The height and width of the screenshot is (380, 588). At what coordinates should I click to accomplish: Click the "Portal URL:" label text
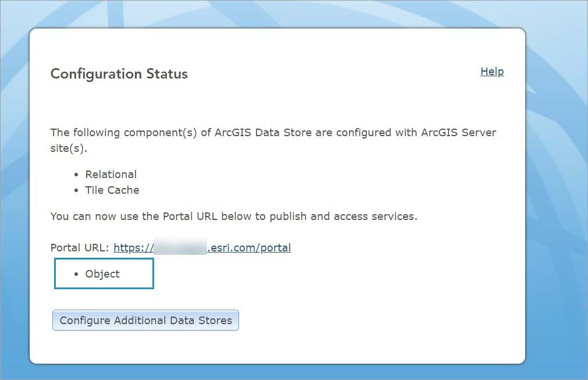80,248
